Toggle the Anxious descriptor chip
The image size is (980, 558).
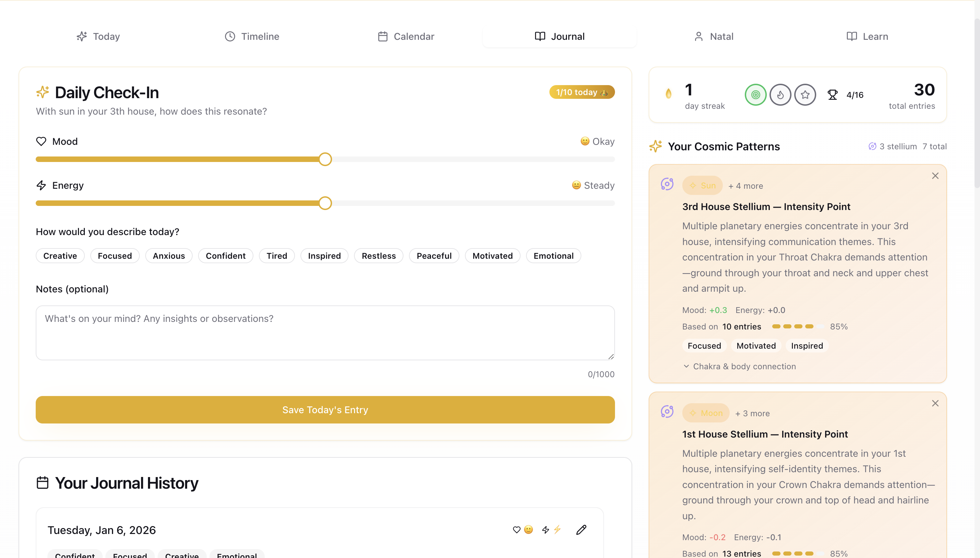pyautogui.click(x=168, y=256)
